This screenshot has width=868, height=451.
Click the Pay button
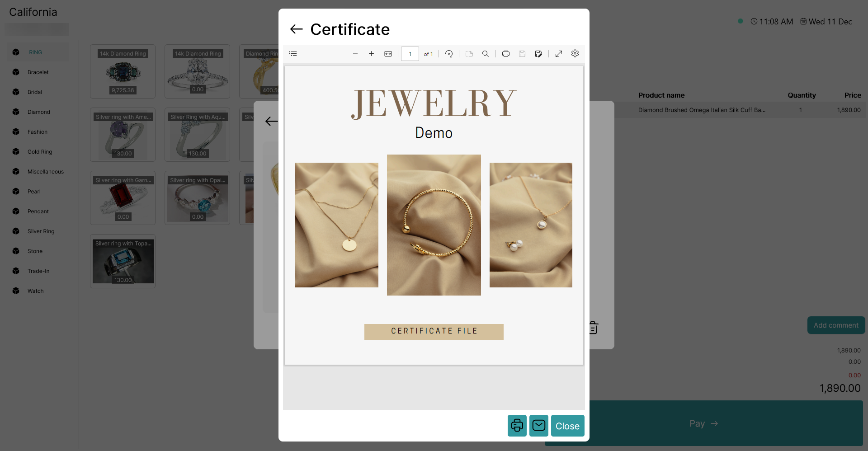(x=703, y=423)
